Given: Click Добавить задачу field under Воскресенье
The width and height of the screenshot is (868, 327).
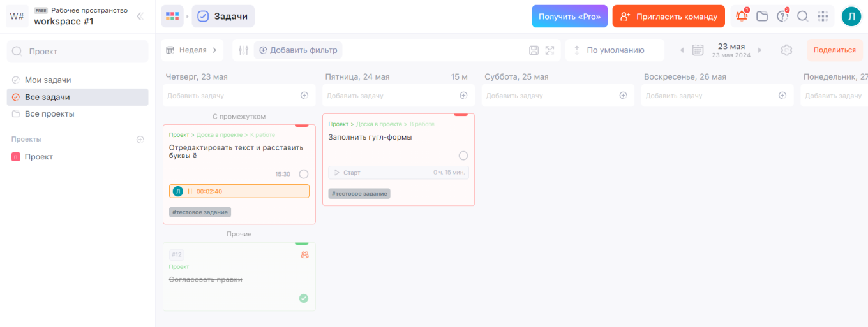Looking at the screenshot, I should click(717, 96).
